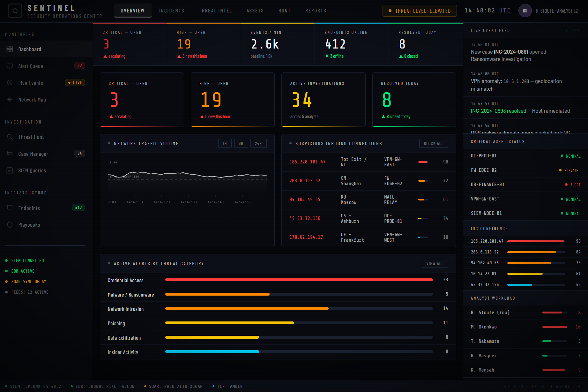Switch traffic chart to 6H range
This screenshot has width=588, height=392.
coord(241,144)
